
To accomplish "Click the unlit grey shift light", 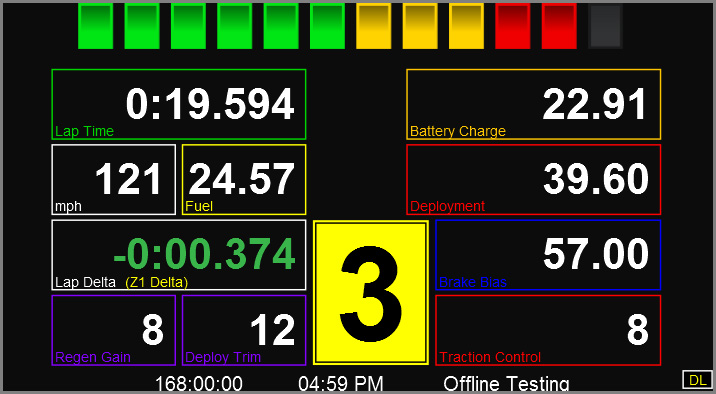I will (x=605, y=26).
